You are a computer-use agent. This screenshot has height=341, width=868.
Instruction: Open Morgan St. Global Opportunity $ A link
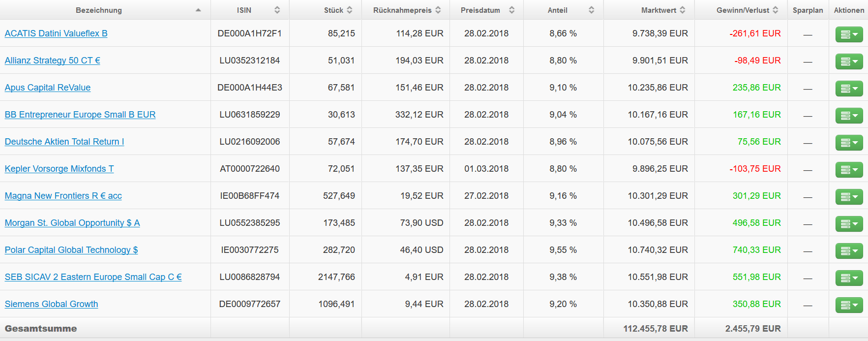pyautogui.click(x=72, y=223)
